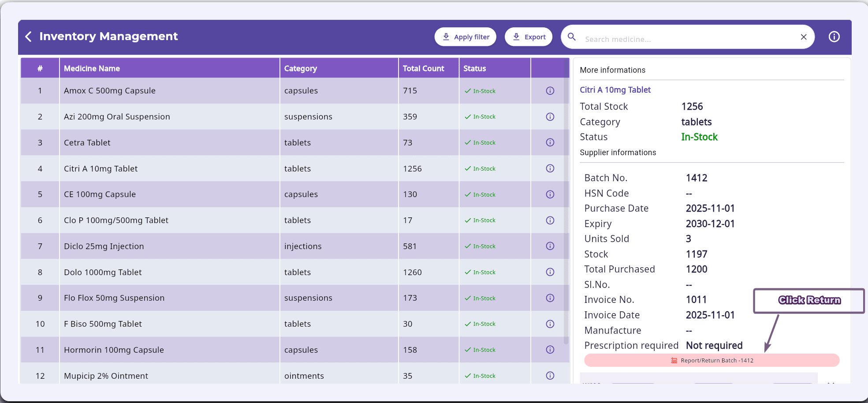Select the Category column header
The width and height of the screenshot is (868, 403).
339,68
